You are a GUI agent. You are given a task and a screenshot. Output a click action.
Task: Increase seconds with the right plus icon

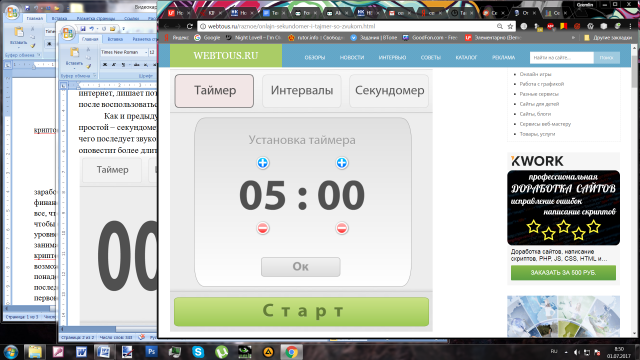pyautogui.click(x=342, y=163)
